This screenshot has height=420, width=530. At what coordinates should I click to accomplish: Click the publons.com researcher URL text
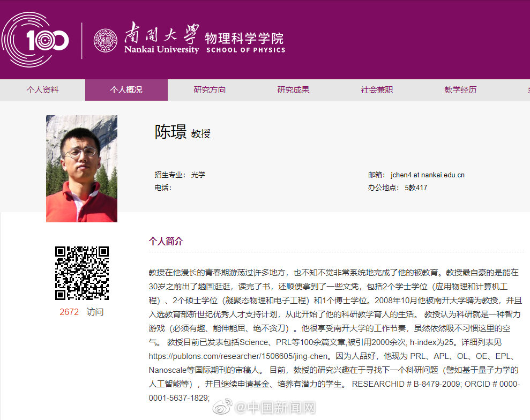tap(238, 356)
